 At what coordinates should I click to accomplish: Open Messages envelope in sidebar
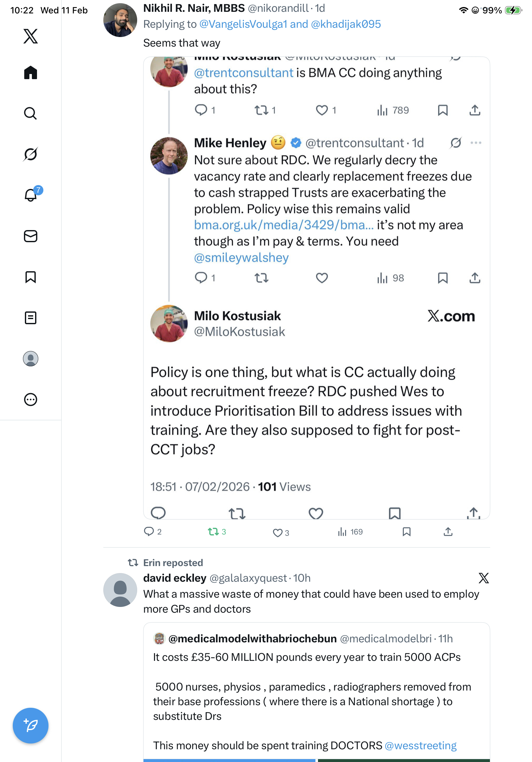point(31,236)
